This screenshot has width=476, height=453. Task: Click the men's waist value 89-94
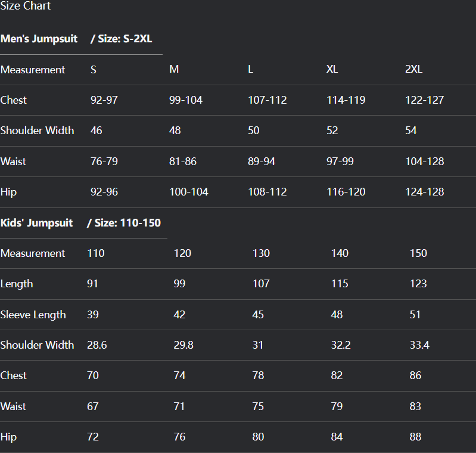262,162
